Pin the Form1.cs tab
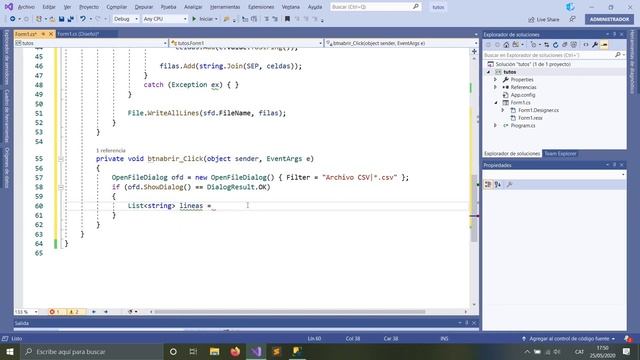The height and width of the screenshot is (360, 640). (43, 34)
